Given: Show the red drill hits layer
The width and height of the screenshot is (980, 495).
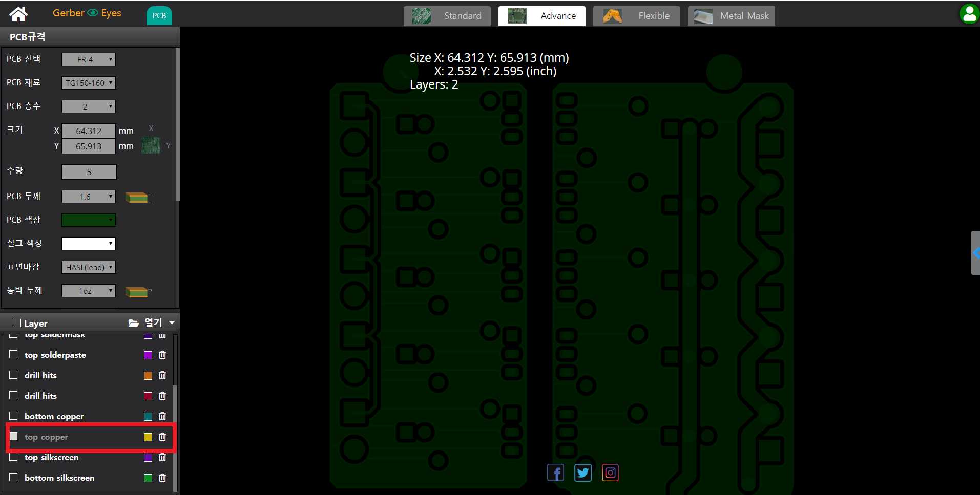Looking at the screenshot, I should click(x=14, y=395).
